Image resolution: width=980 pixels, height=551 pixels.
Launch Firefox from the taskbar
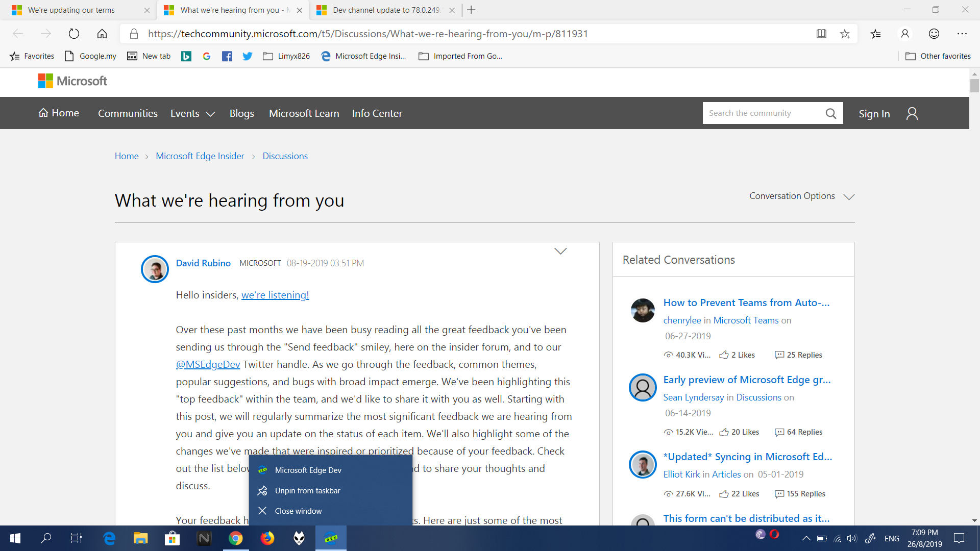tap(267, 538)
